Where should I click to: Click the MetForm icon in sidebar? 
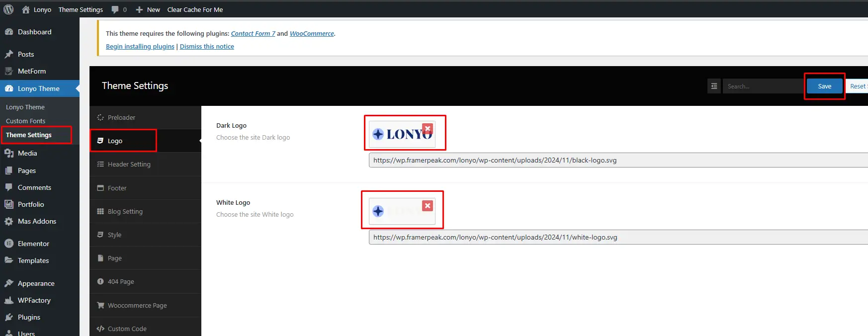pyautogui.click(x=9, y=71)
